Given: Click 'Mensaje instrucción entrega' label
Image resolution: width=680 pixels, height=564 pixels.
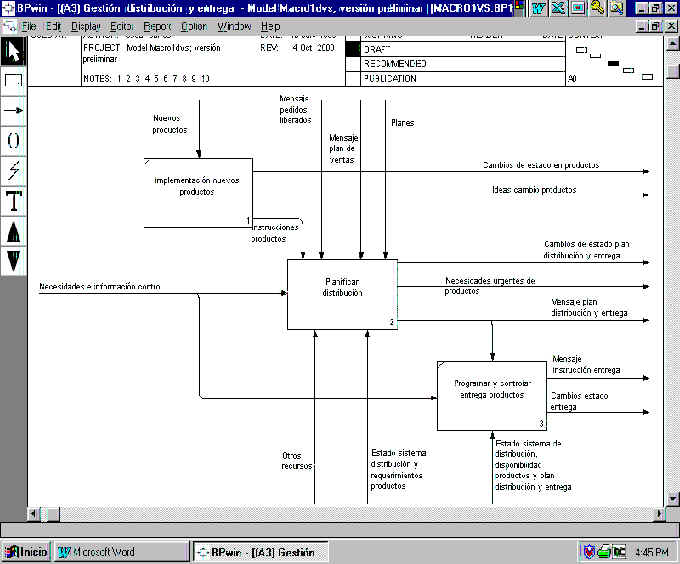Looking at the screenshot, I should (586, 365).
